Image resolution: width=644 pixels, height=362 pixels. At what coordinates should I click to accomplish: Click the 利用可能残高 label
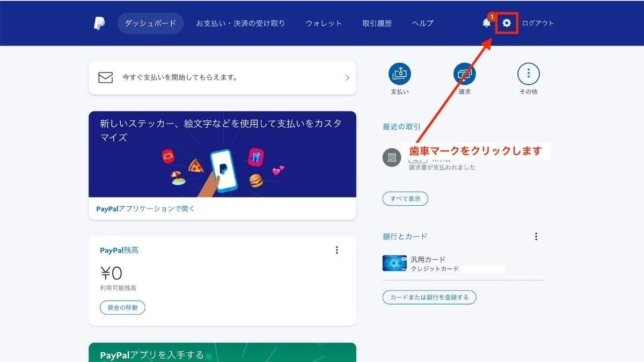118,288
